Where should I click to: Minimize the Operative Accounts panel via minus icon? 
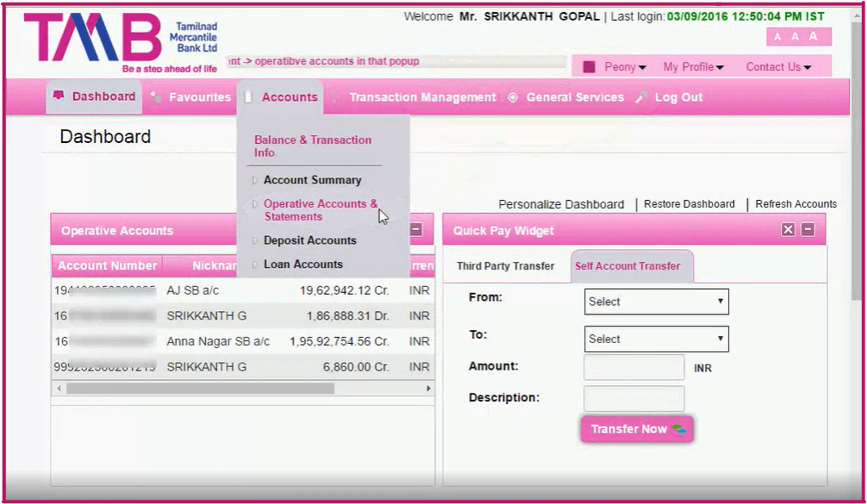[415, 229]
